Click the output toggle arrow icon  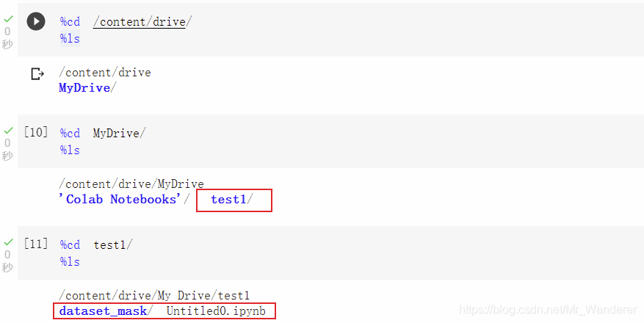coord(37,74)
